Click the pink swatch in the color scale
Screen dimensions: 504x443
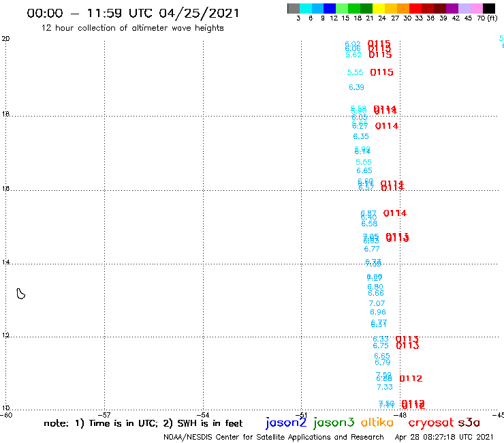(476, 8)
